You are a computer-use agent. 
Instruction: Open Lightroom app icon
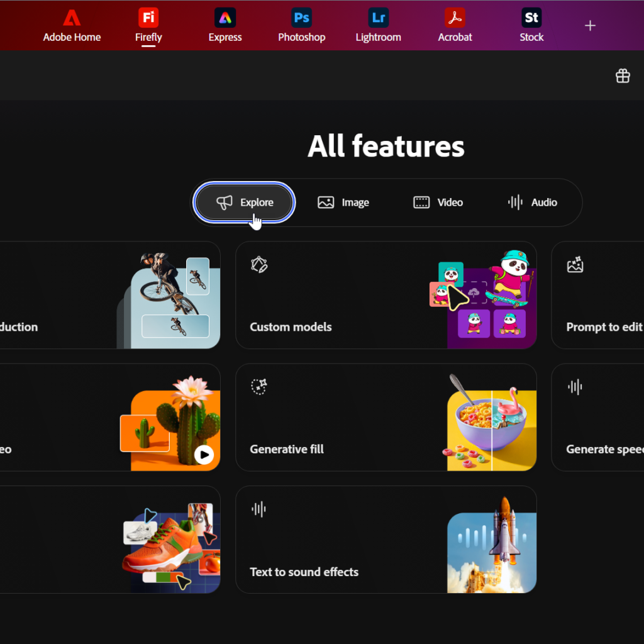378,25
